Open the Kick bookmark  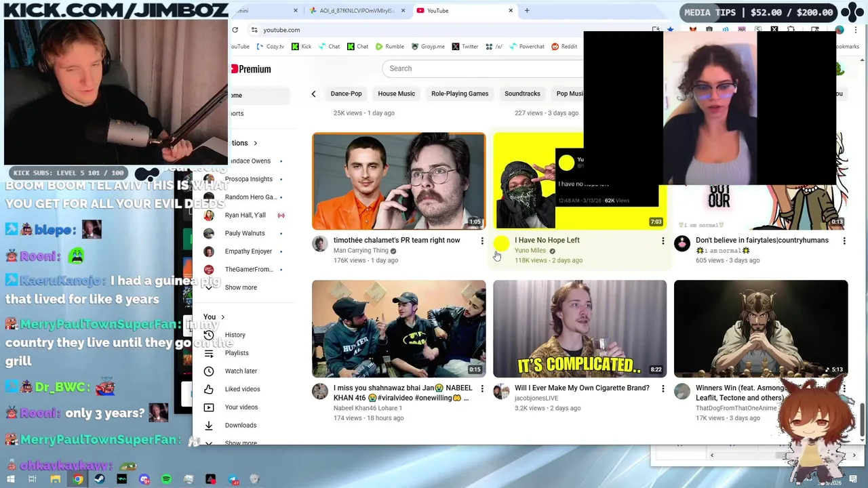click(301, 47)
